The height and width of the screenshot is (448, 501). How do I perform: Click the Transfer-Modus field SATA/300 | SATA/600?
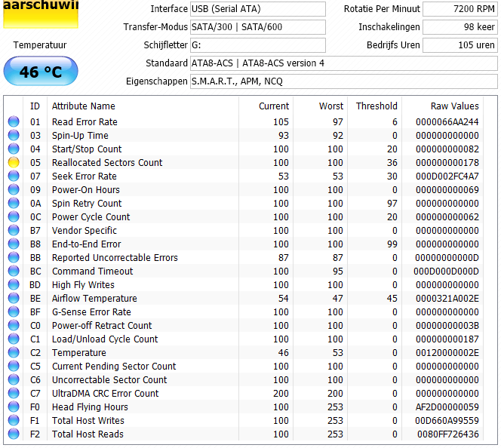(x=258, y=27)
